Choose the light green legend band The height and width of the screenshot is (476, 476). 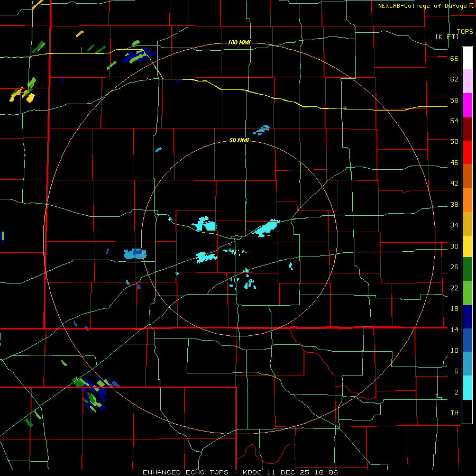click(467, 293)
